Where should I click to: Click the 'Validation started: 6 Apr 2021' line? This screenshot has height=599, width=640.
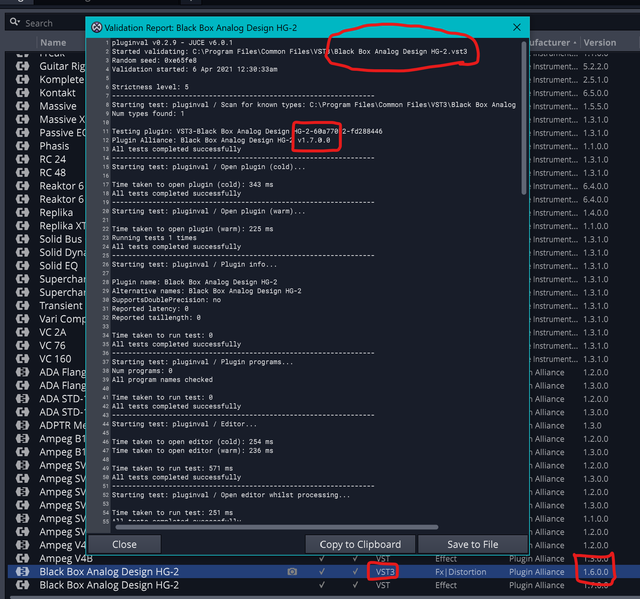point(195,69)
